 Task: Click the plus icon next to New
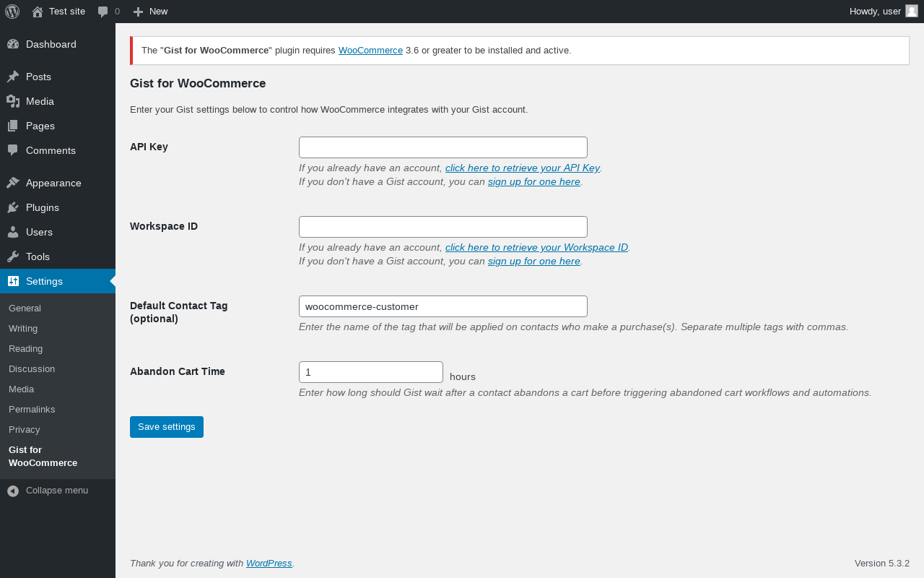click(139, 12)
